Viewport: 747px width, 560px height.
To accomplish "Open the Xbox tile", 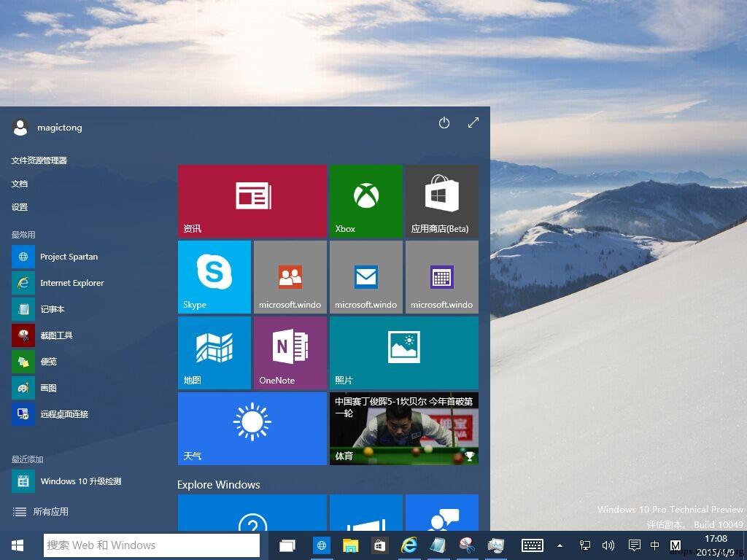I will (x=365, y=201).
